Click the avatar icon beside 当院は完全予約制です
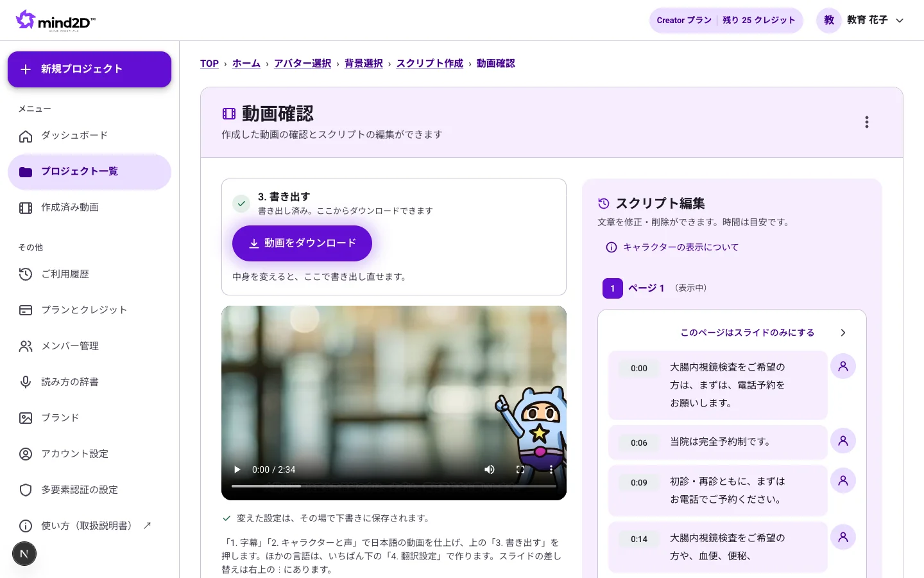 coord(843,441)
